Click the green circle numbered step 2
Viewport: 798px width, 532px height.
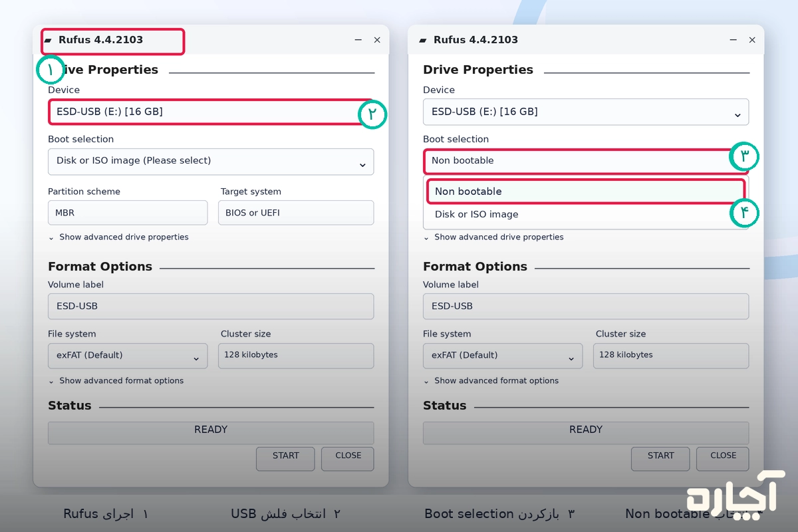(372, 114)
